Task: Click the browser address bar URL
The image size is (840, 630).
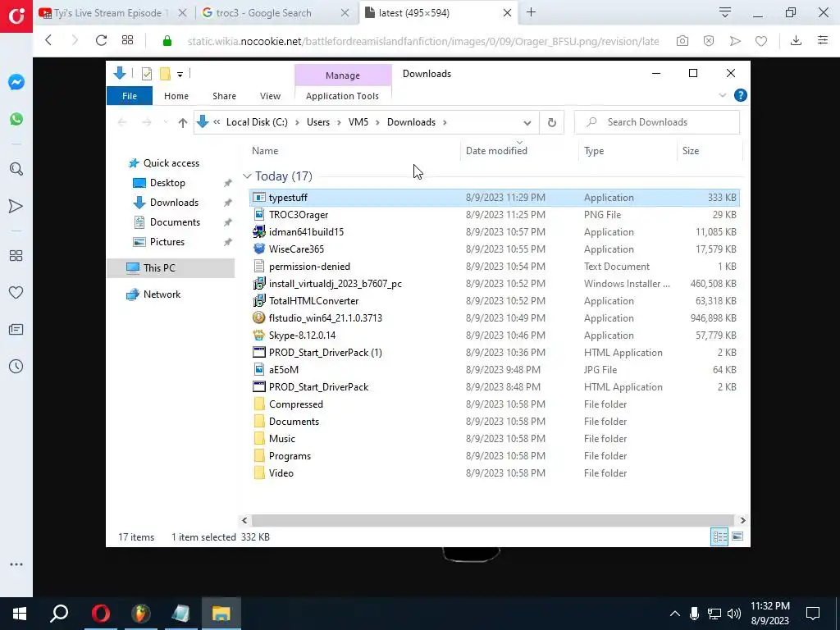Action: (423, 41)
